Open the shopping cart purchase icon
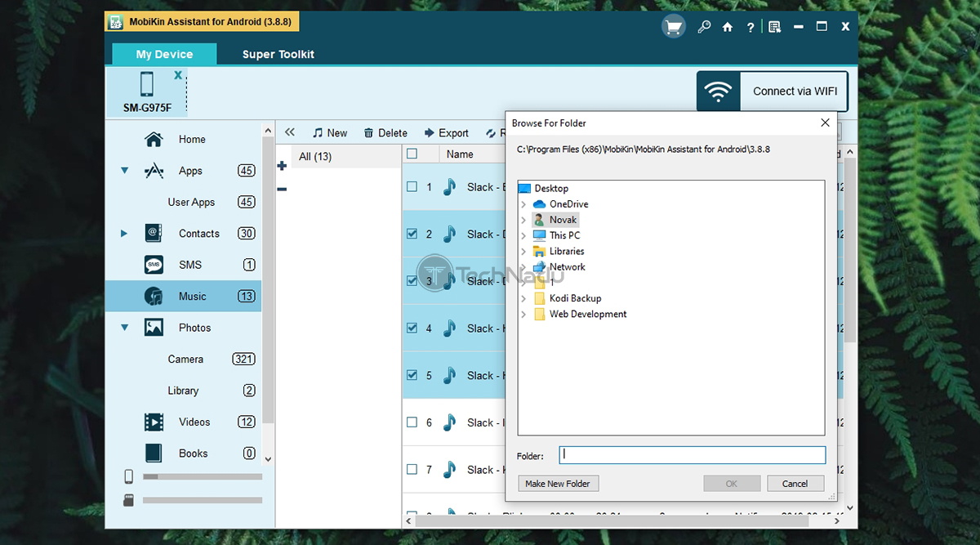Image resolution: width=980 pixels, height=545 pixels. [x=673, y=27]
